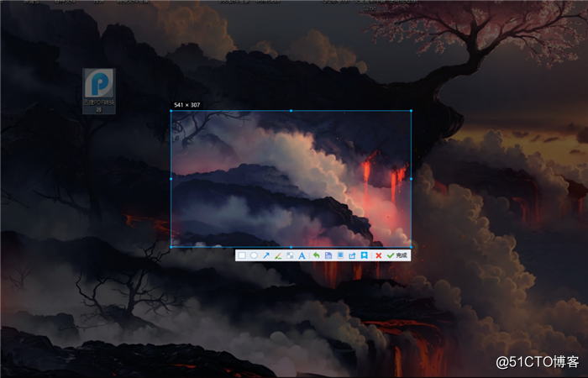Cancel the screenshot with red X

pos(378,255)
